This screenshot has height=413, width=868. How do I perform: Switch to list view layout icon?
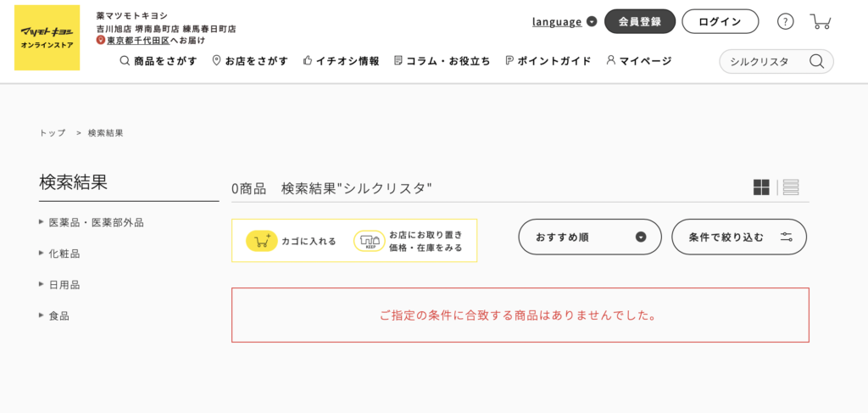click(x=791, y=187)
